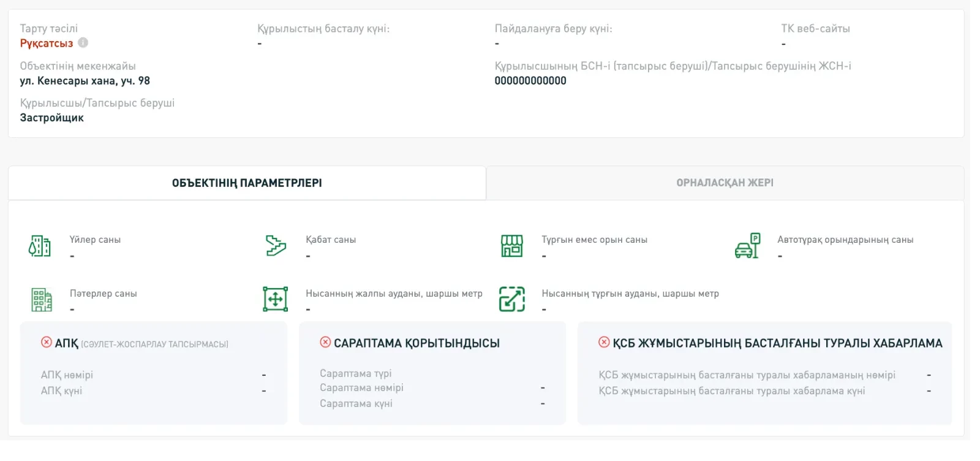Click the buildings icon for Үйлер саны
Screen dimensions: 980x461
tap(40, 246)
